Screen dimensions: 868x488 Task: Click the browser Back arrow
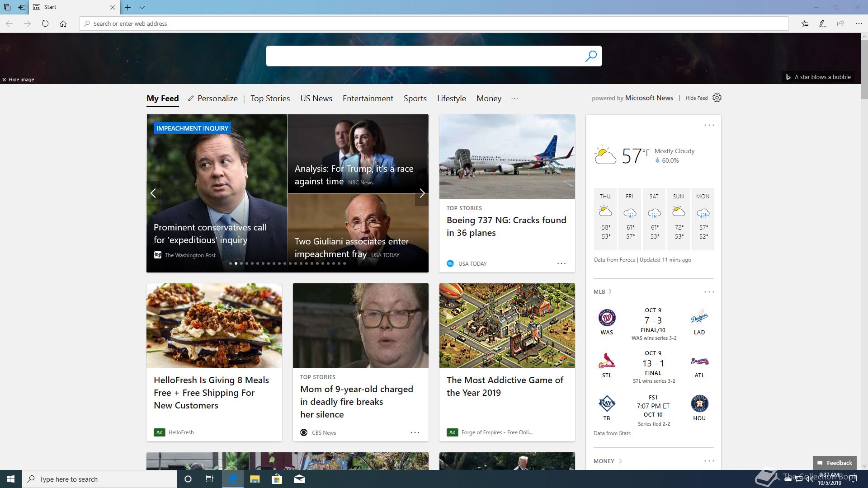click(9, 23)
